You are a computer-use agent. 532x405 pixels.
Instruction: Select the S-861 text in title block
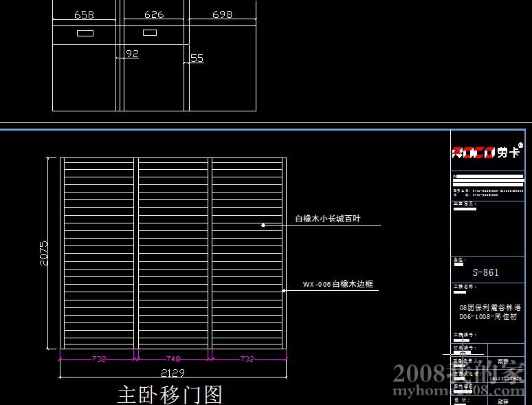[486, 272]
